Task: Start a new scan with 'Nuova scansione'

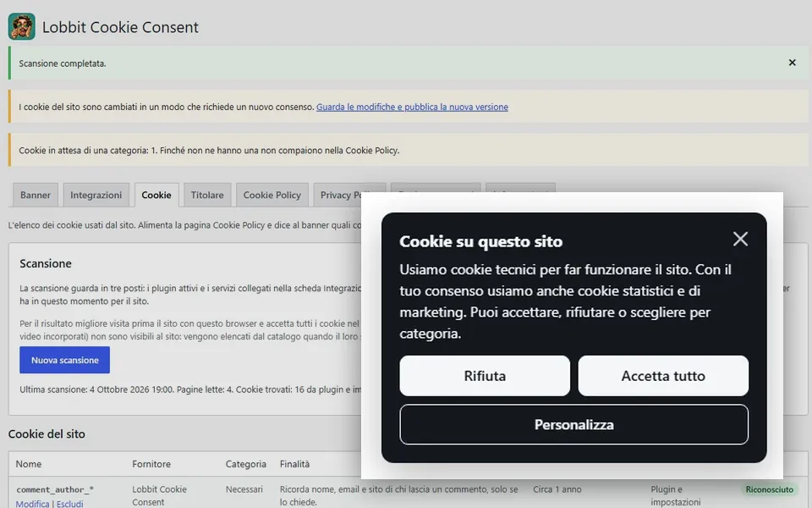Action: point(65,360)
